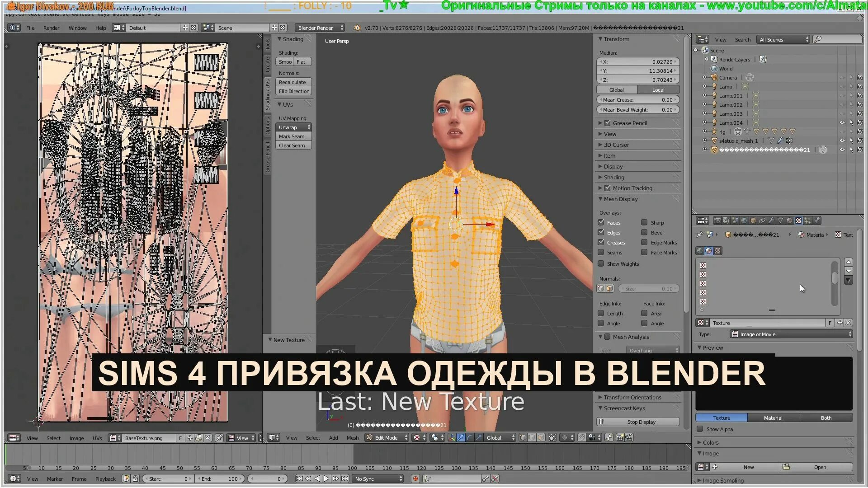Viewport: 868px width, 488px height.
Task: Select the Object data triangle properties tab
Action: pos(780,221)
